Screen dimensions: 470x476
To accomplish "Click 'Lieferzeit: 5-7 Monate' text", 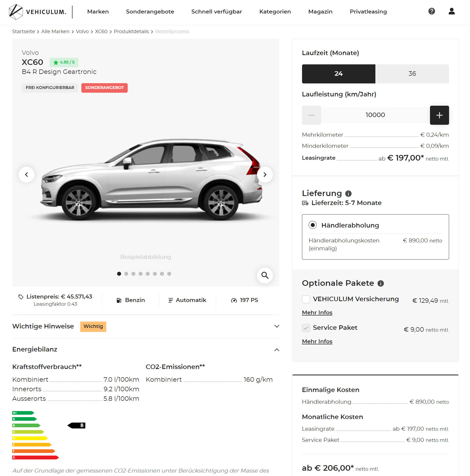I will pyautogui.click(x=347, y=203).
